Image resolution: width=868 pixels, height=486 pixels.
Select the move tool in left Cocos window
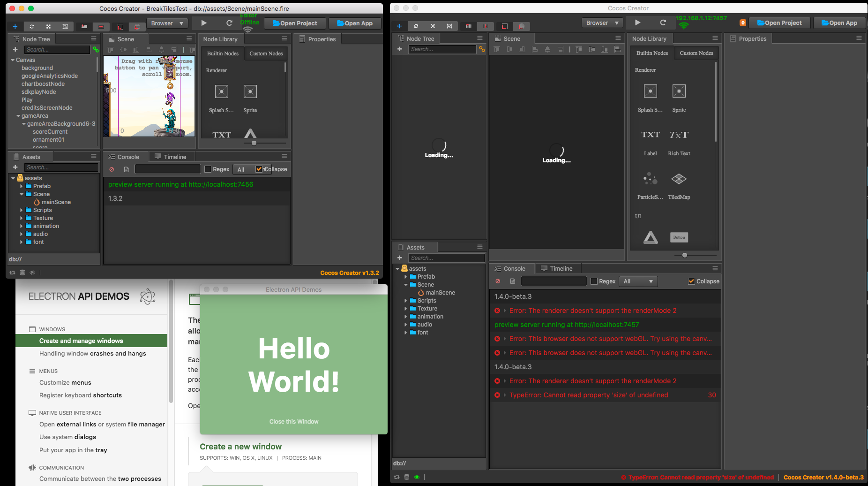click(x=15, y=26)
